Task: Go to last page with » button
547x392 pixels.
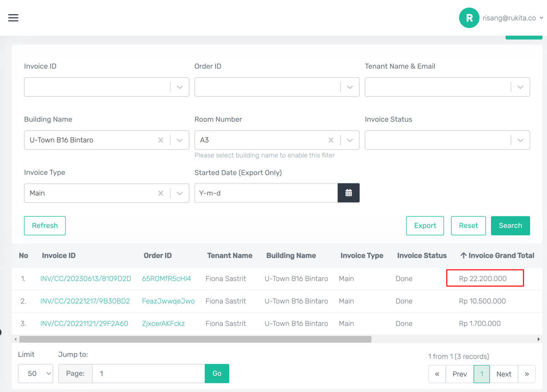Action: point(527,374)
